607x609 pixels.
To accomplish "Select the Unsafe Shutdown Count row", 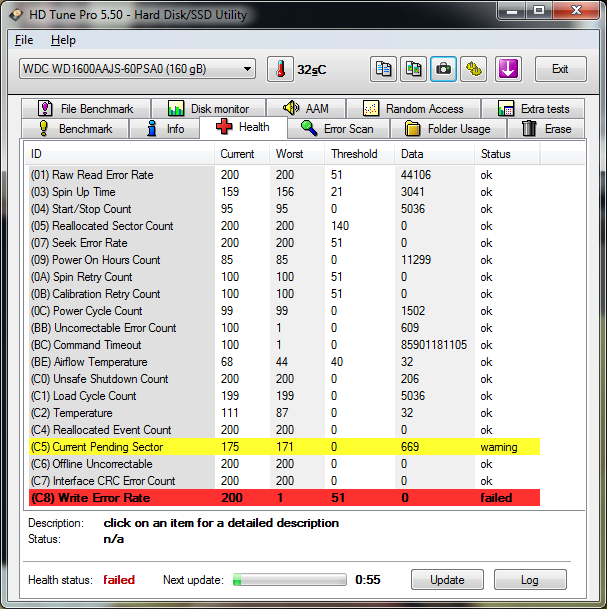I will [x=284, y=379].
